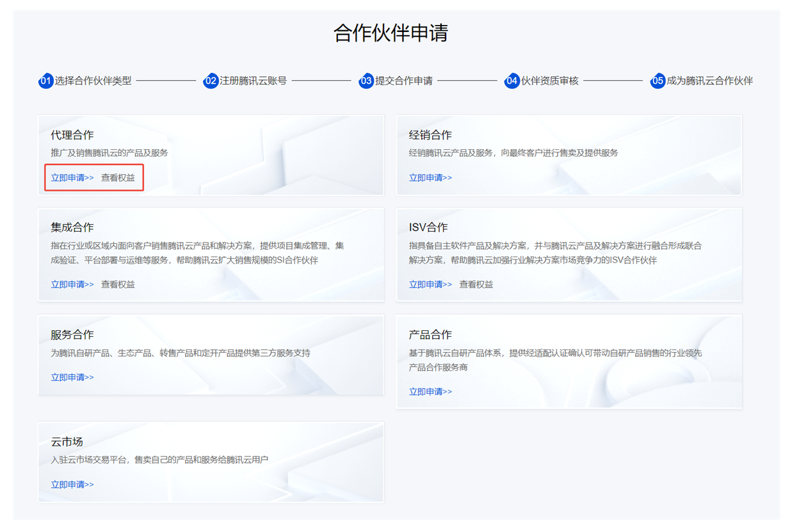Click the 云市场 description starting 入驻云市场交易平台

(159, 460)
